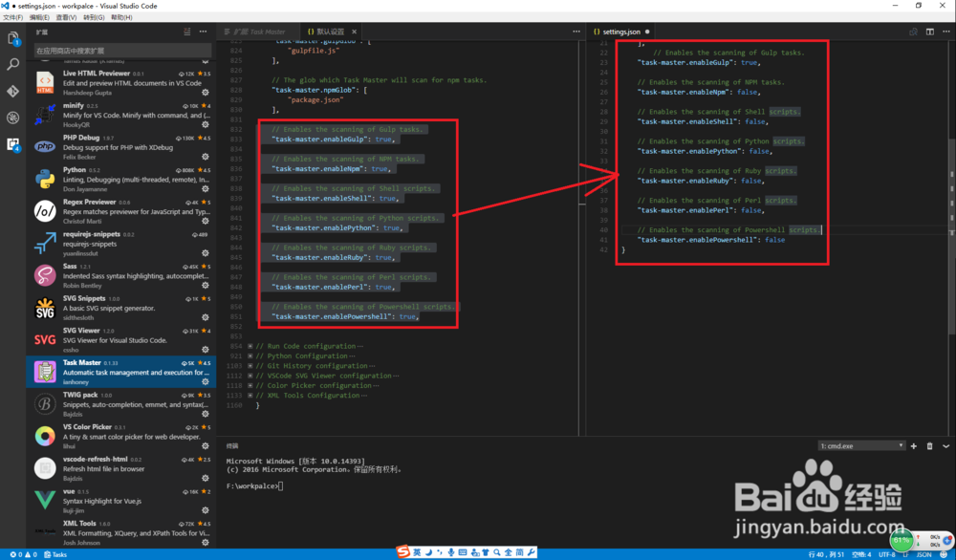
Task: Open the Extensions view icon in activity bar
Action: (x=12, y=144)
